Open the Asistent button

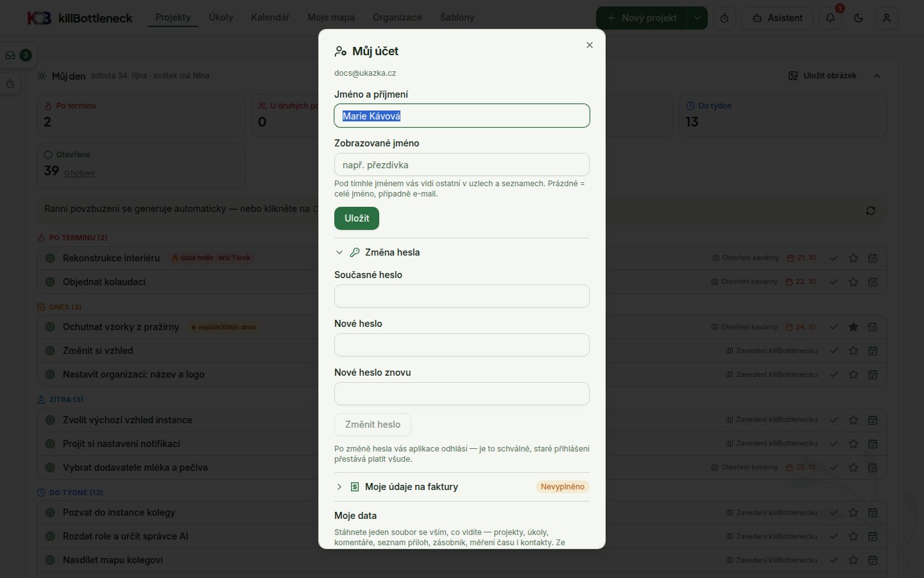[777, 18]
